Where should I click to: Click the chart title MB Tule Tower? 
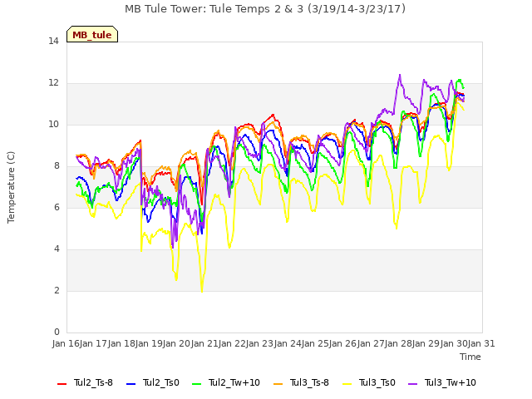[x=265, y=9]
